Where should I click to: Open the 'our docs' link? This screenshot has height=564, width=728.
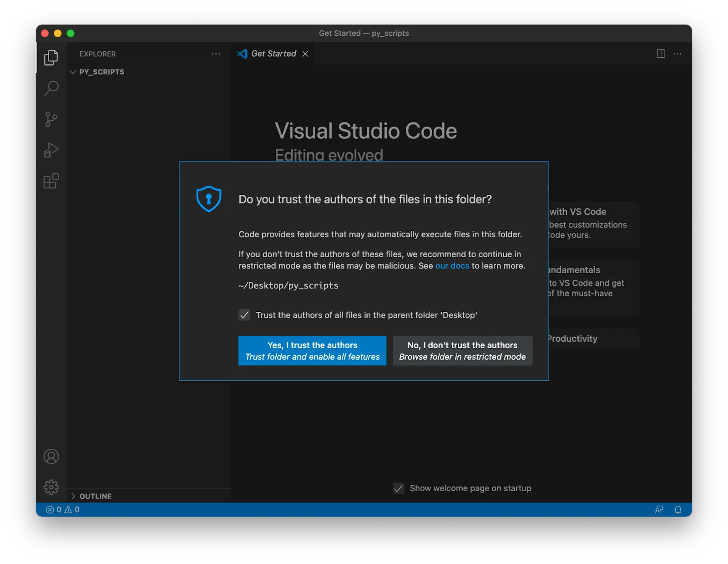[x=452, y=266]
